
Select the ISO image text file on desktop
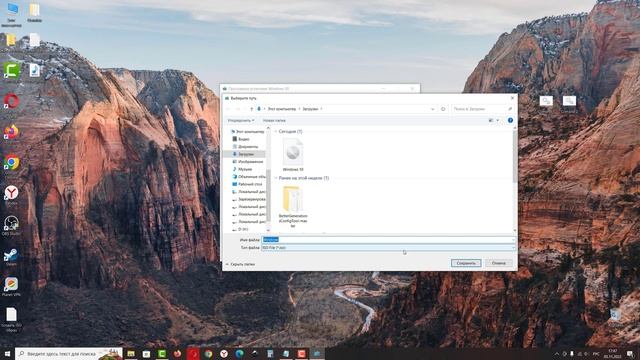tap(11, 319)
